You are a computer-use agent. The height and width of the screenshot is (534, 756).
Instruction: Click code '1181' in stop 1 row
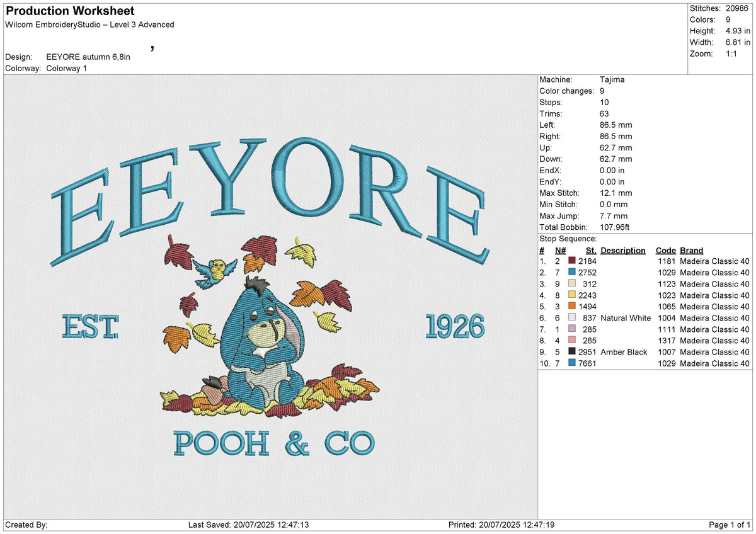(x=666, y=261)
